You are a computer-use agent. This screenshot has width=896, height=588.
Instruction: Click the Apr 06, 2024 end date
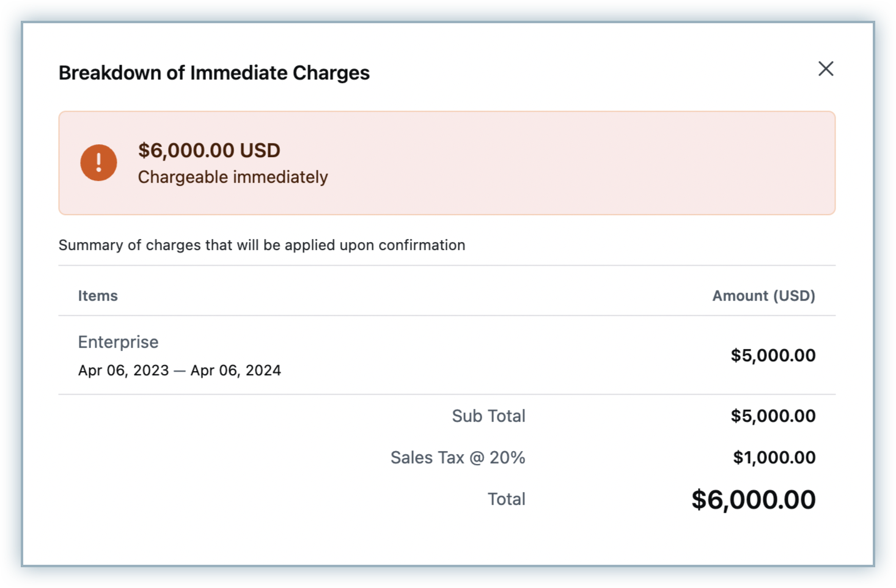point(236,370)
